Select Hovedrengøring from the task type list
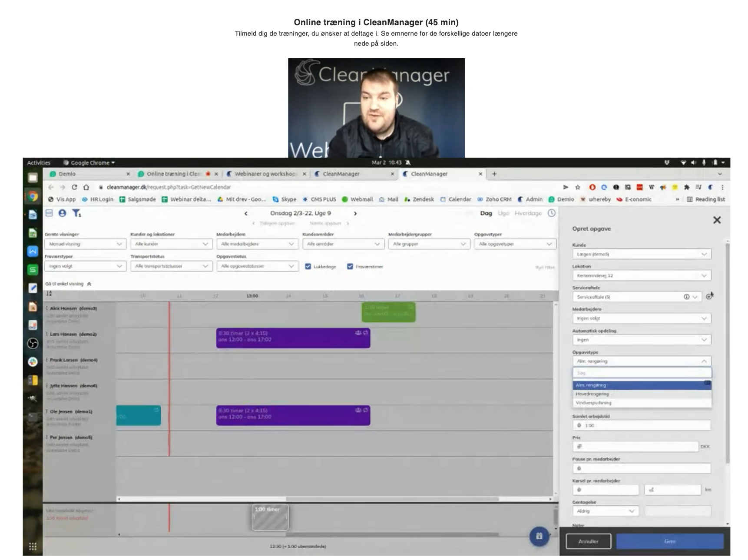This screenshot has width=748, height=560. (x=592, y=394)
